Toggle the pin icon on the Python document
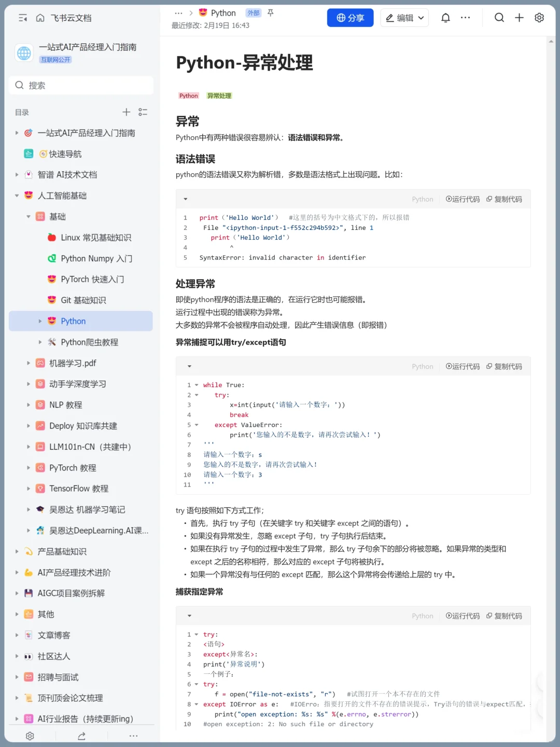The image size is (560, 747). coord(270,13)
